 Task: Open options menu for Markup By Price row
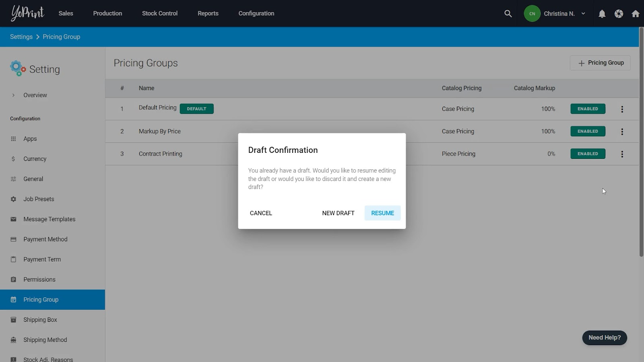tap(622, 132)
